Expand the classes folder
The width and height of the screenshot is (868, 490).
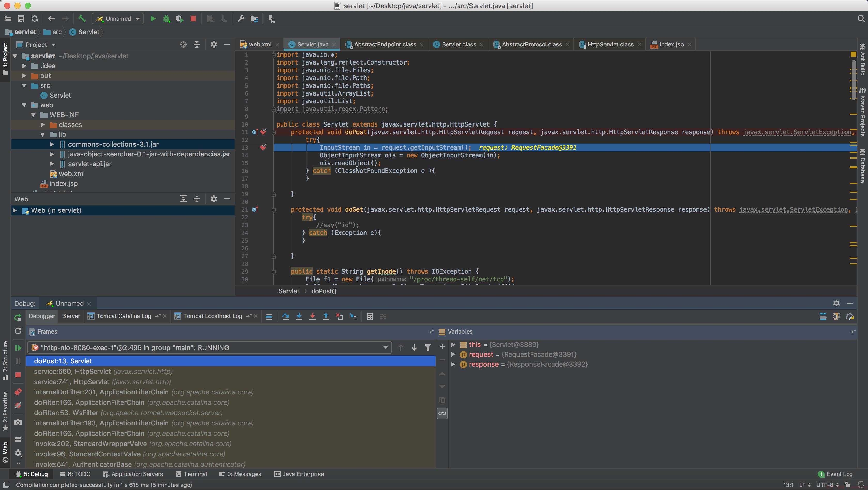(43, 125)
